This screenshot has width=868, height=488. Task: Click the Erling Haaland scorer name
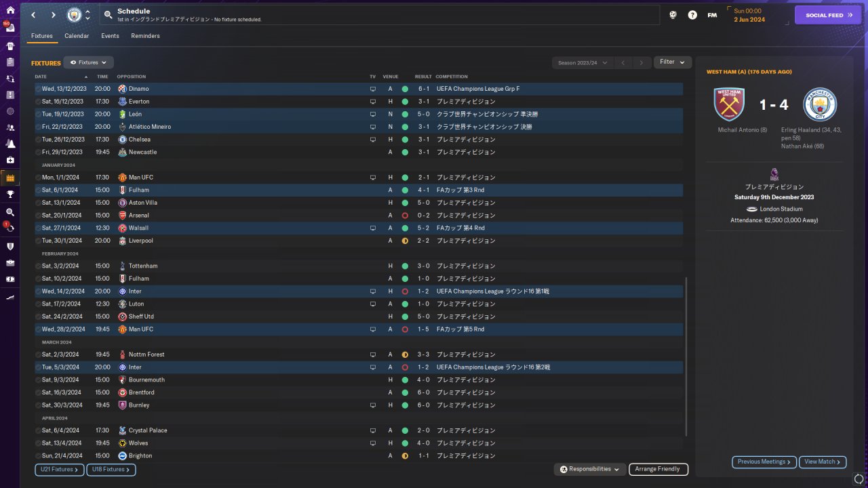(800, 129)
